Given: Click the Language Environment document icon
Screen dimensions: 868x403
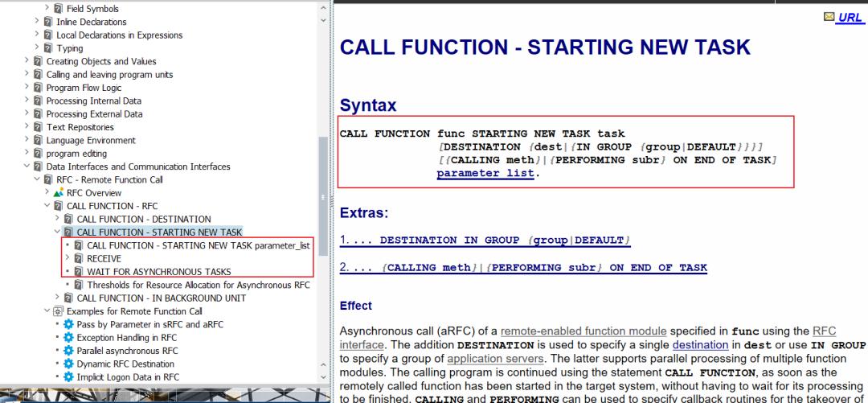Looking at the screenshot, I should pyautogui.click(x=39, y=140).
